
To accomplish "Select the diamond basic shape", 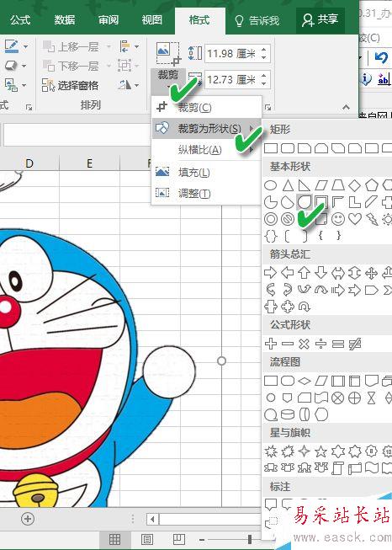I will pyautogui.click(x=354, y=184).
